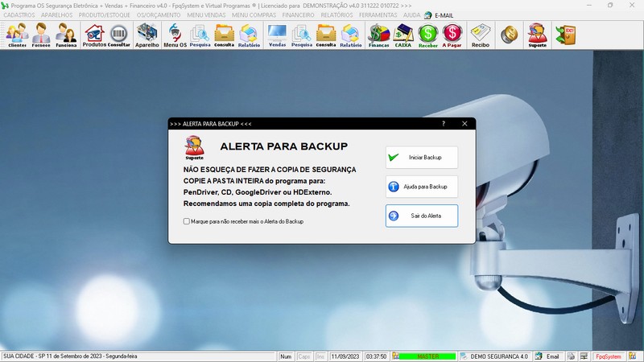Image resolution: width=644 pixels, height=362 pixels.
Task: Open the OS/ORÇAMENTO menu
Action: pos(159,14)
